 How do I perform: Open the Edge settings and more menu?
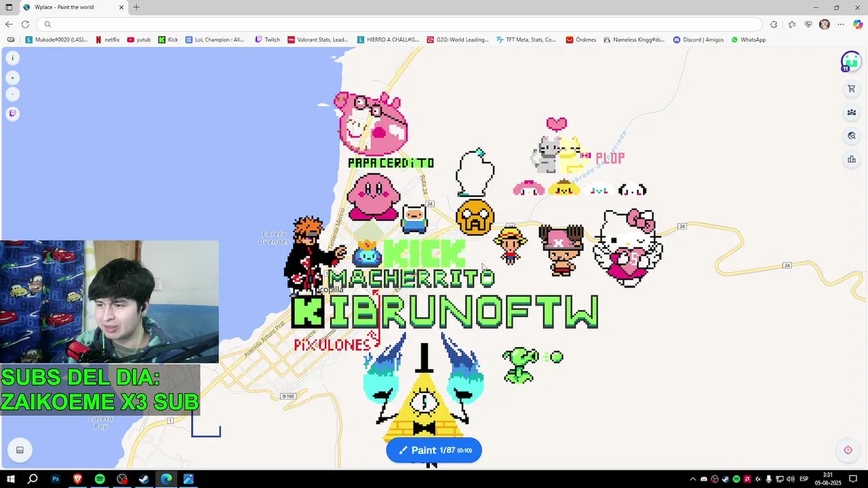[841, 24]
